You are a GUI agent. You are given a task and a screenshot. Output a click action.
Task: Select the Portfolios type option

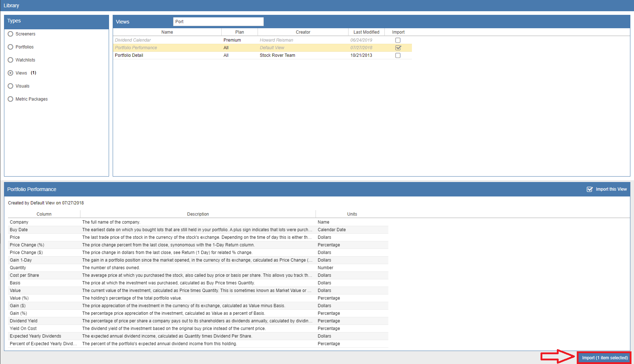coord(11,47)
